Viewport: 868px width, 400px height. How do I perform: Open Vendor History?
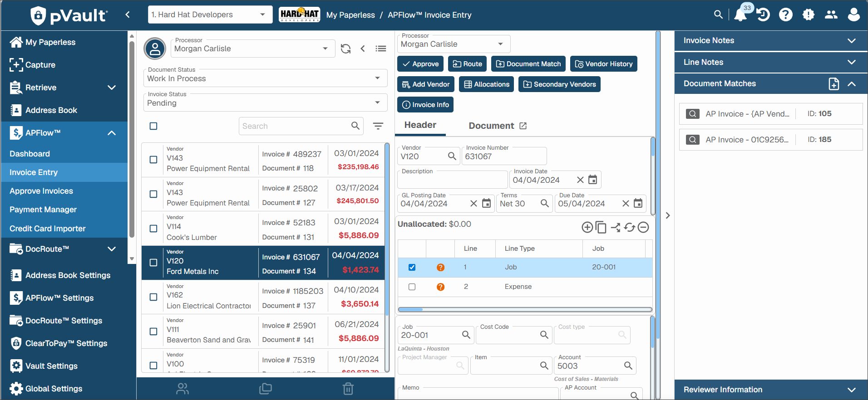[604, 64]
